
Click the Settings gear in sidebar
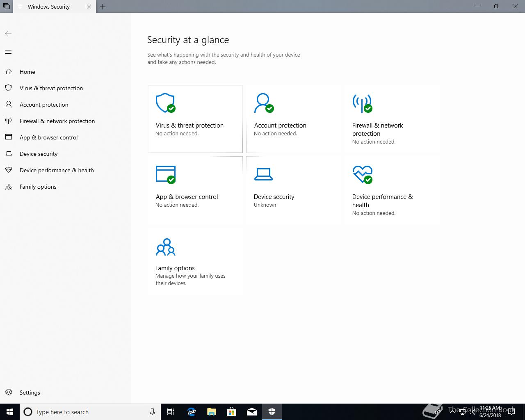click(9, 393)
